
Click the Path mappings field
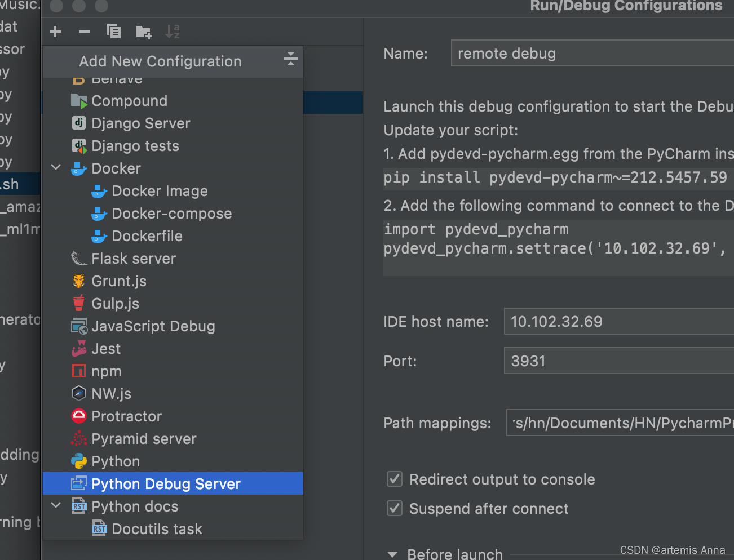[620, 423]
